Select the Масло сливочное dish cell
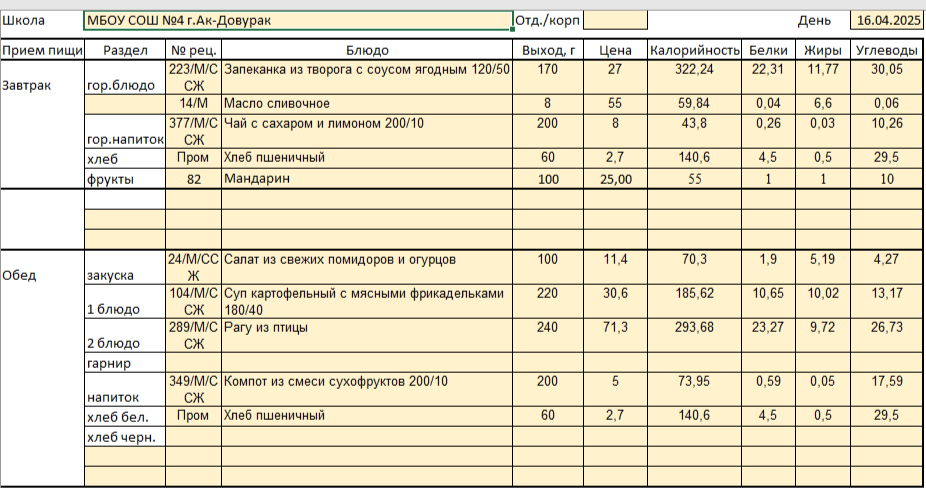This screenshot has height=488, width=926. [367, 104]
